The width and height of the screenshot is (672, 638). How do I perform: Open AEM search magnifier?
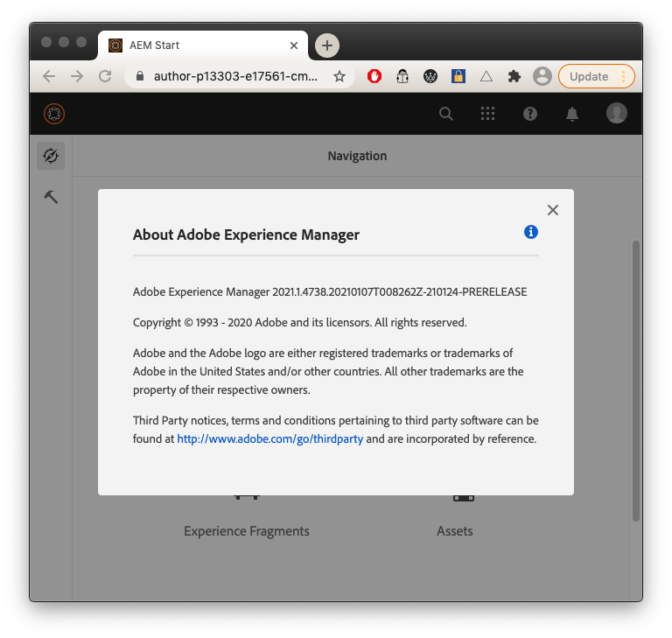click(446, 114)
